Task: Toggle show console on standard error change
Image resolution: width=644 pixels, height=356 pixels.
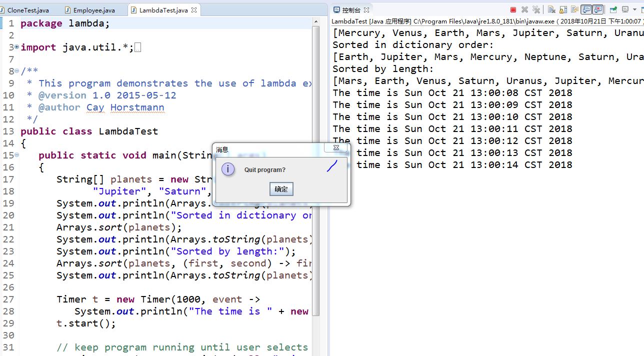Action: 597,9
